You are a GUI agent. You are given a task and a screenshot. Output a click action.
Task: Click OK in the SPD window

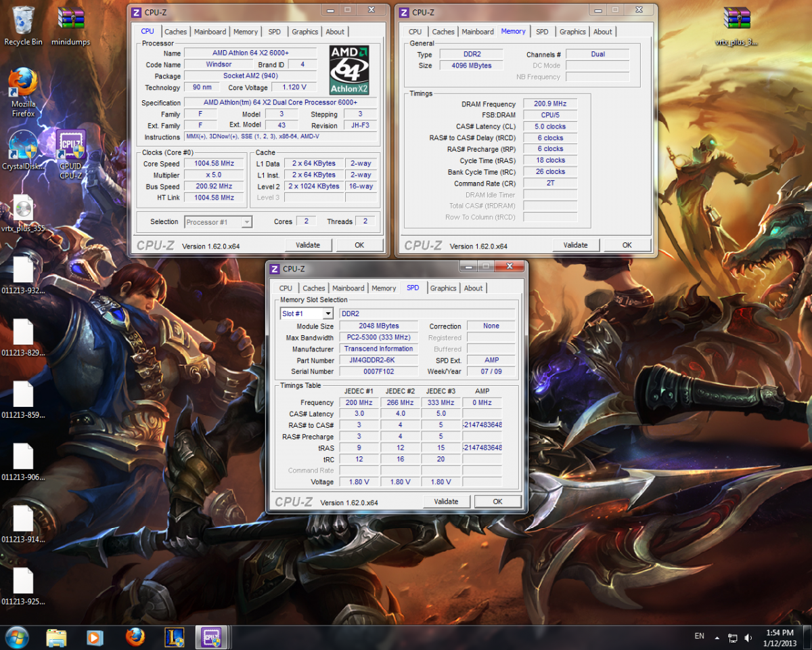coord(497,502)
